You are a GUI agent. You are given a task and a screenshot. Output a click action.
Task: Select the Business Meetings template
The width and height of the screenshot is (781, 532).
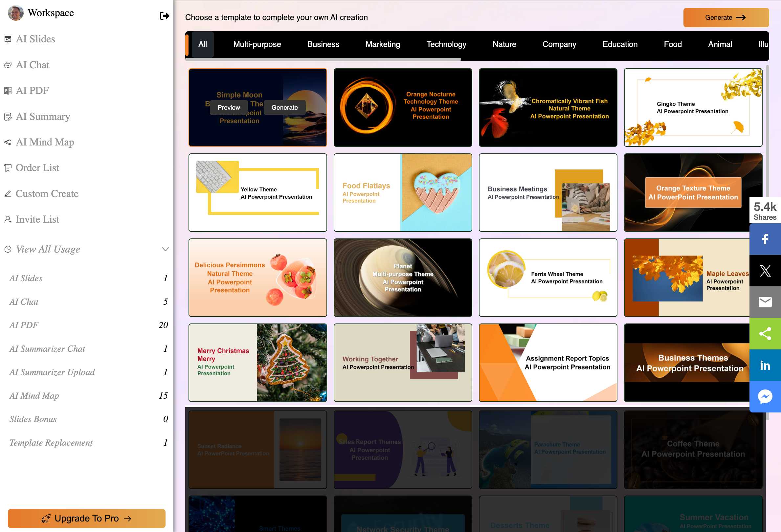pyautogui.click(x=548, y=192)
